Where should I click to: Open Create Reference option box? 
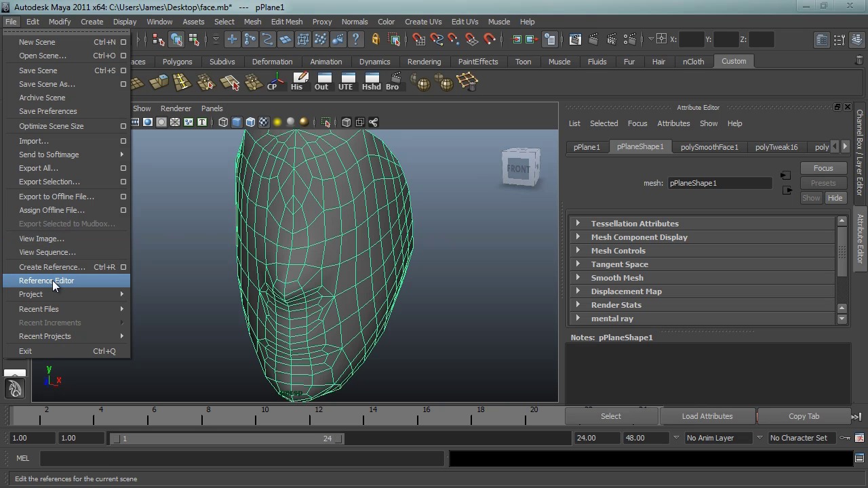click(x=123, y=267)
